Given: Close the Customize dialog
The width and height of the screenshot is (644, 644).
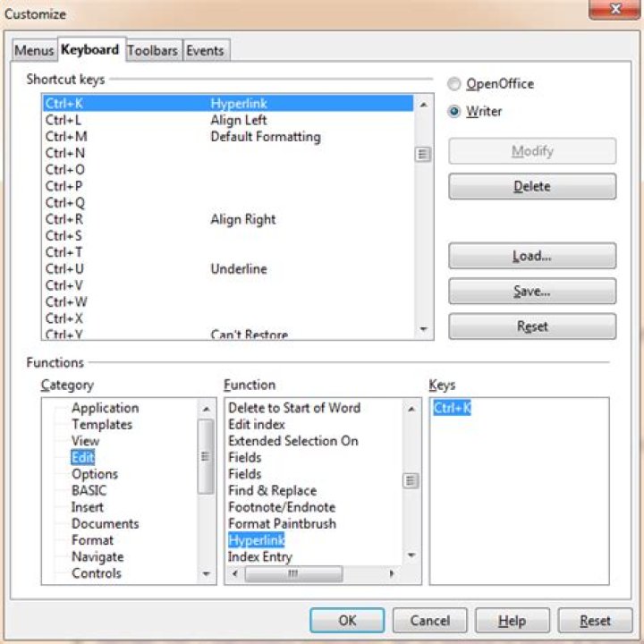Looking at the screenshot, I should point(614,9).
